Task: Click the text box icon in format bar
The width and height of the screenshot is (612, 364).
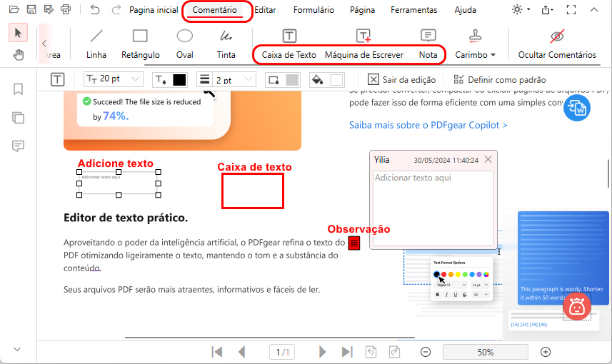Action: pos(57,80)
